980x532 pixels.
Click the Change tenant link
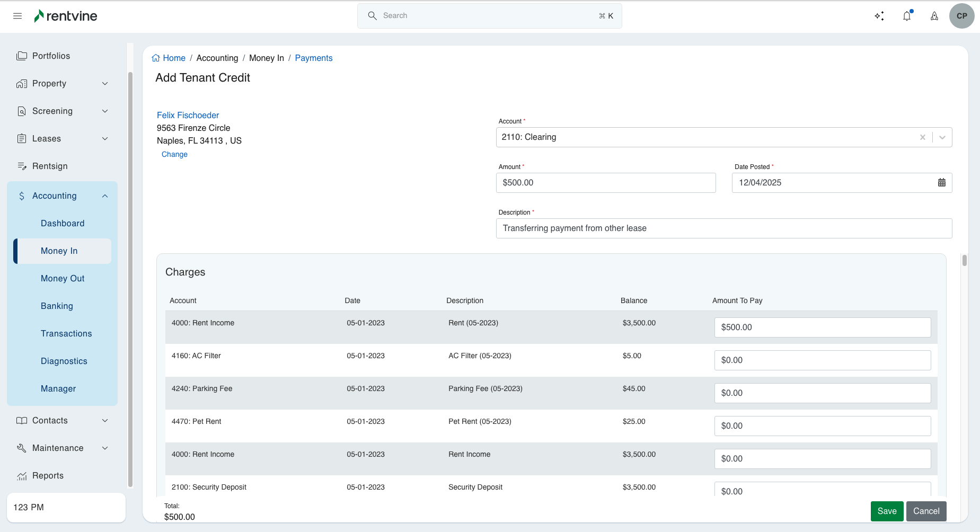(174, 155)
